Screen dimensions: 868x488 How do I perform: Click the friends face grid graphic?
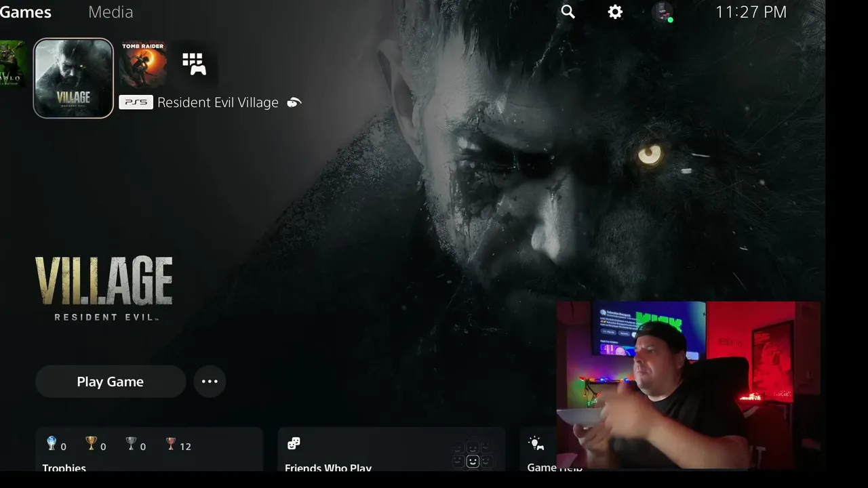(473, 455)
